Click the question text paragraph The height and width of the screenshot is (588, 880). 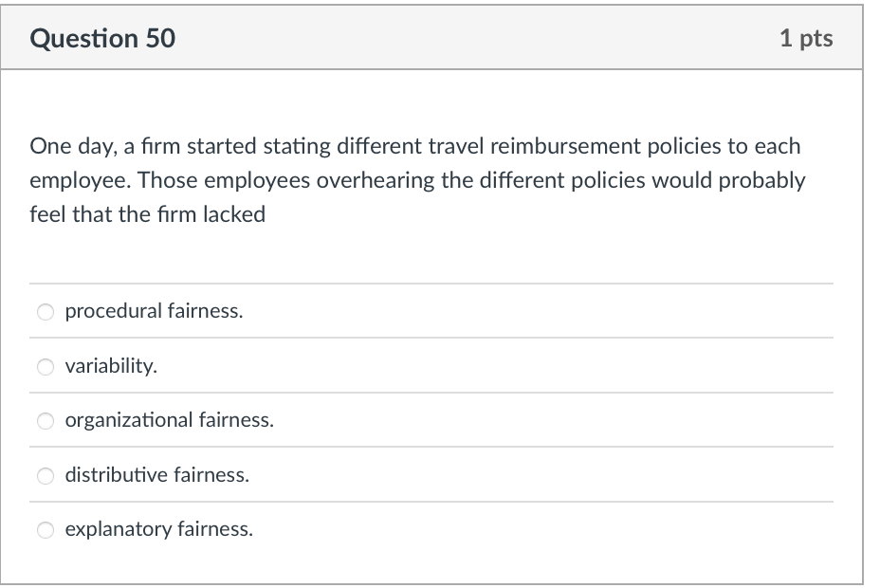417,179
